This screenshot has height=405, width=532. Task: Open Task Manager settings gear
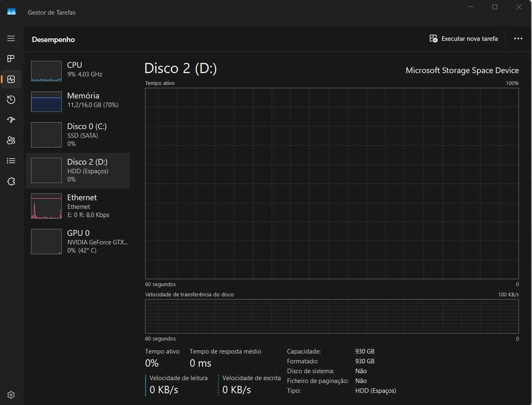click(x=11, y=395)
